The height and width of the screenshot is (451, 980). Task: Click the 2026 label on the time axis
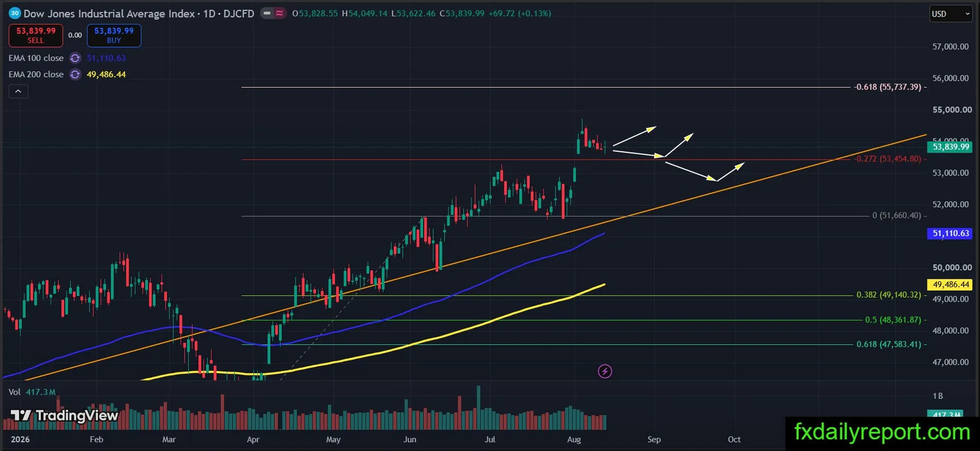(x=20, y=440)
